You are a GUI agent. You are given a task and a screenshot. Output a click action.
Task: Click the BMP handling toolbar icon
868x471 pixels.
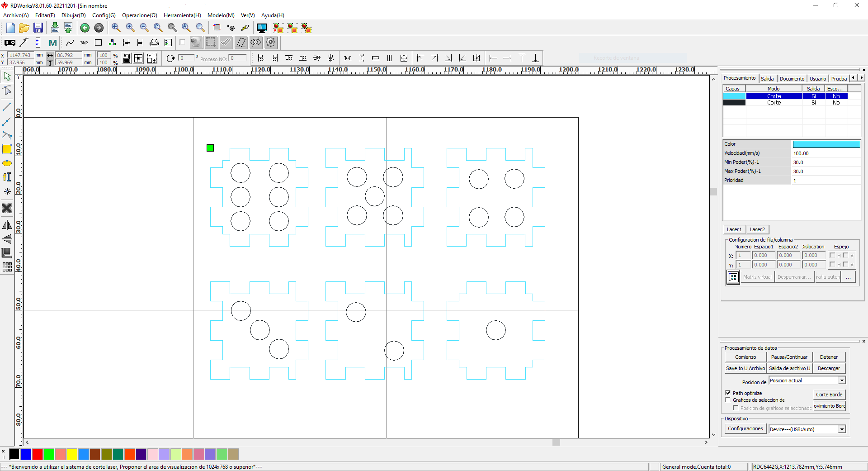click(84, 43)
